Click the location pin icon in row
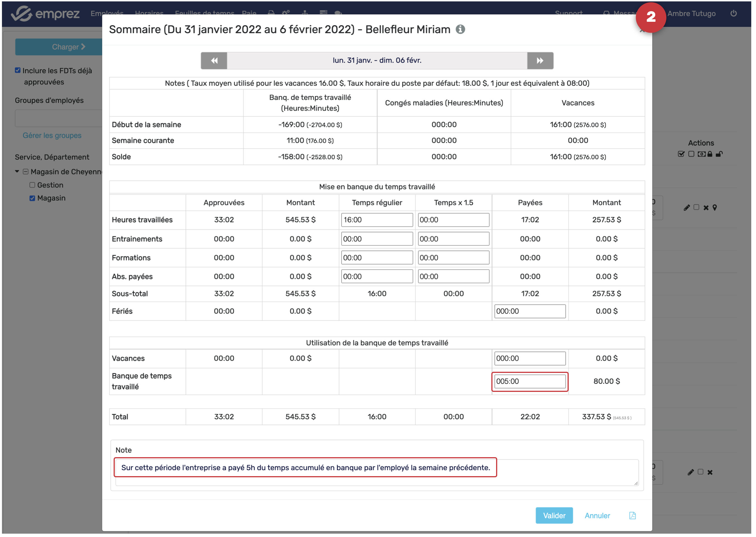Viewport: 756px width, 537px height. 714,208
